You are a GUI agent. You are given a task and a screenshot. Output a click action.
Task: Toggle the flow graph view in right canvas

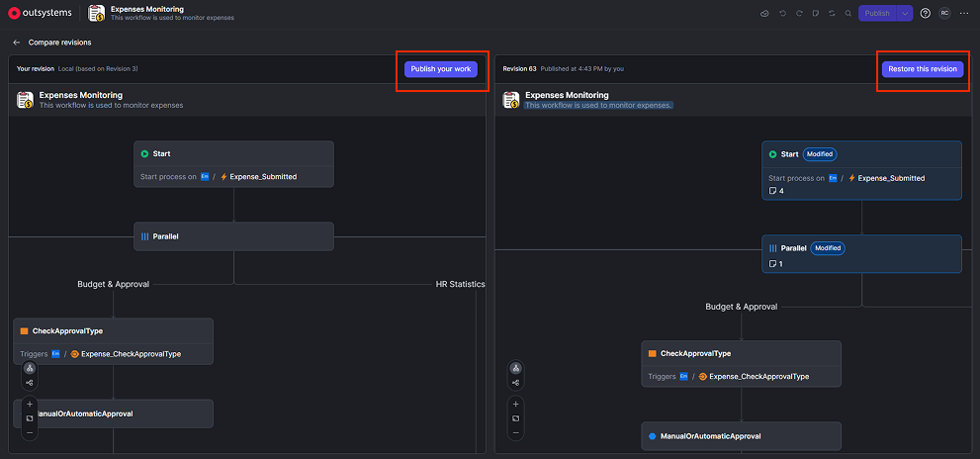coord(515,383)
